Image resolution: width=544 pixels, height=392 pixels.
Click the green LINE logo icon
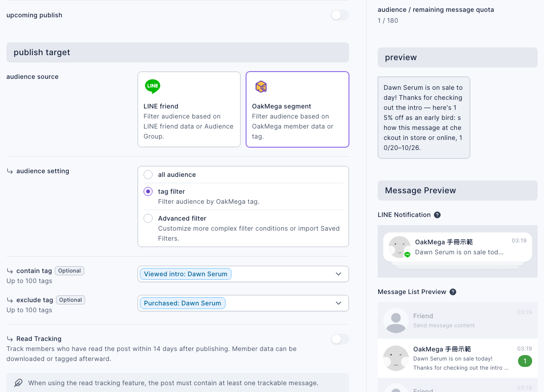pos(153,86)
